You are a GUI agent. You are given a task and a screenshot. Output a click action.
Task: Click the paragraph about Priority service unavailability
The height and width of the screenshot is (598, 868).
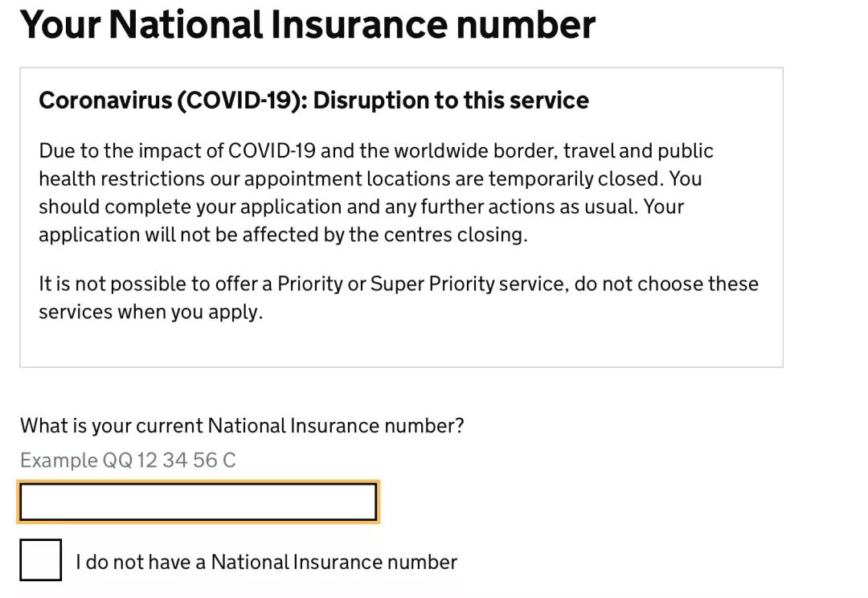(398, 297)
